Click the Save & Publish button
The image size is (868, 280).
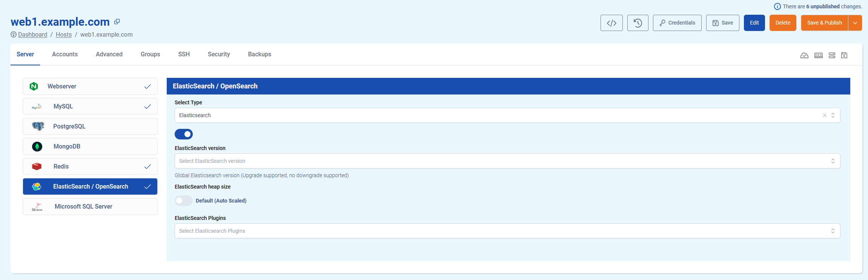(x=825, y=23)
